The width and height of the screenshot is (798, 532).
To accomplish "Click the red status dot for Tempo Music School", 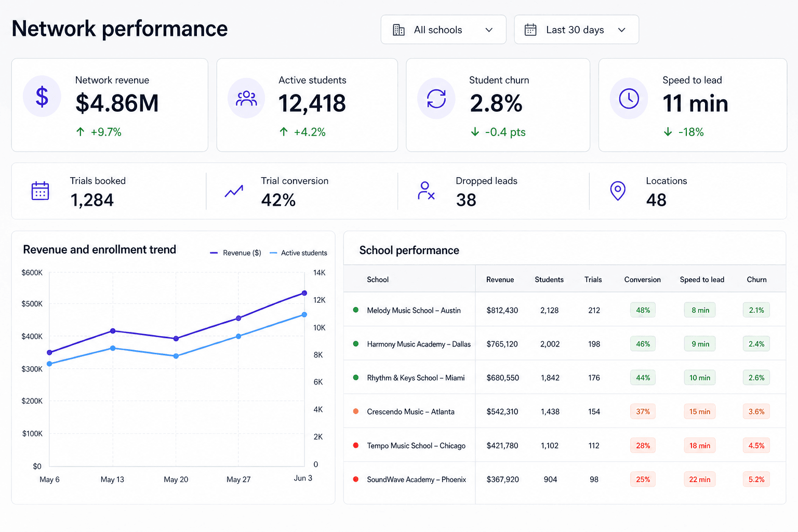I will click(x=356, y=445).
